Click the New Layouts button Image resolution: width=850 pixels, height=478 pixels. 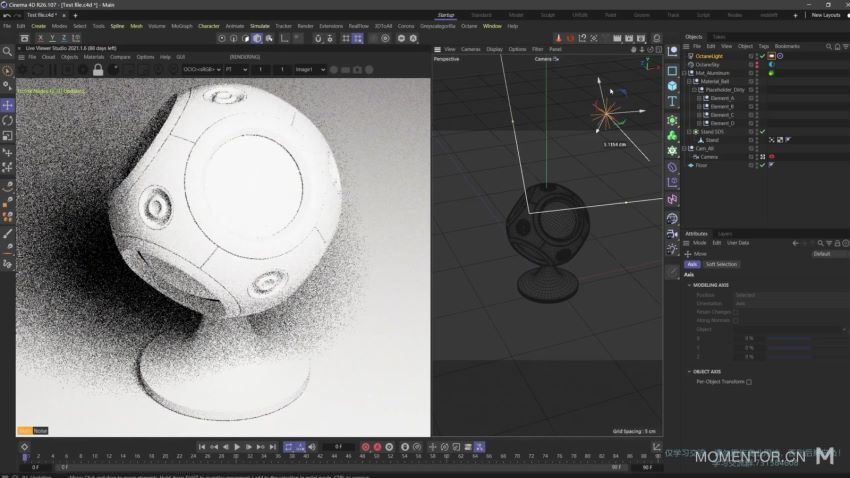point(825,15)
